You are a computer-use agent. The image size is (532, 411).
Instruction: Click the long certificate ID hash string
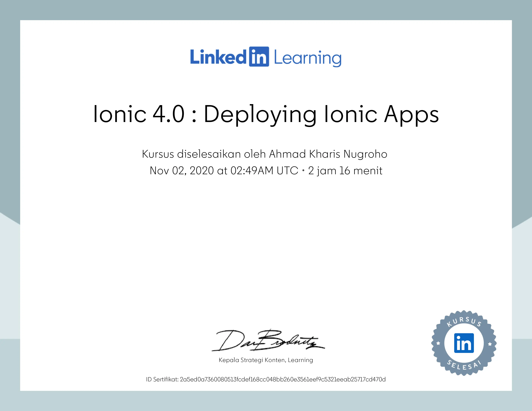pyautogui.click(x=283, y=379)
